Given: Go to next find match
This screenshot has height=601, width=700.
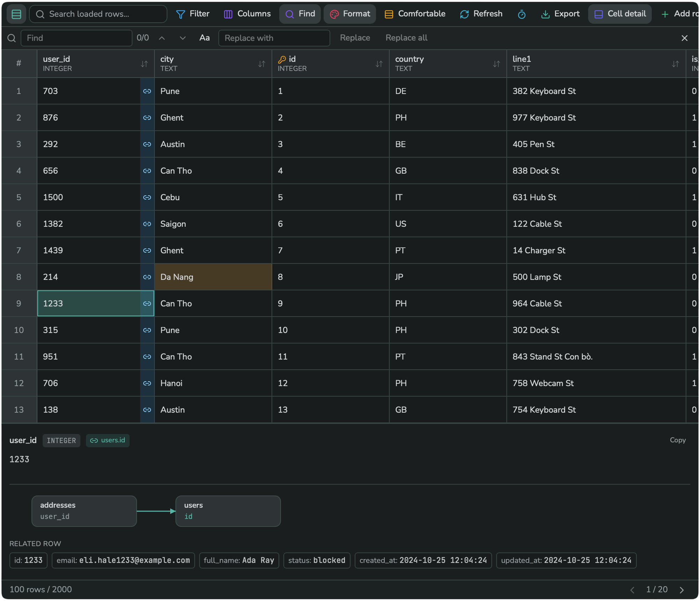Looking at the screenshot, I should 183,38.
